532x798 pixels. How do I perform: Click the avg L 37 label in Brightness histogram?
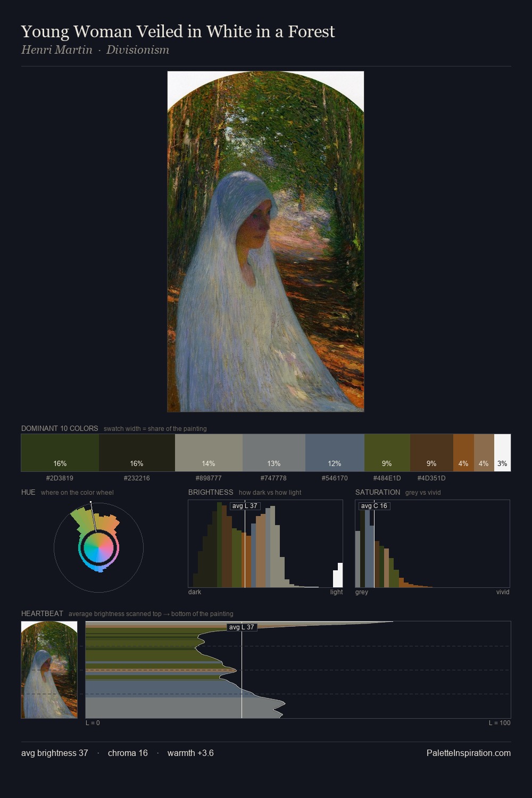(245, 506)
